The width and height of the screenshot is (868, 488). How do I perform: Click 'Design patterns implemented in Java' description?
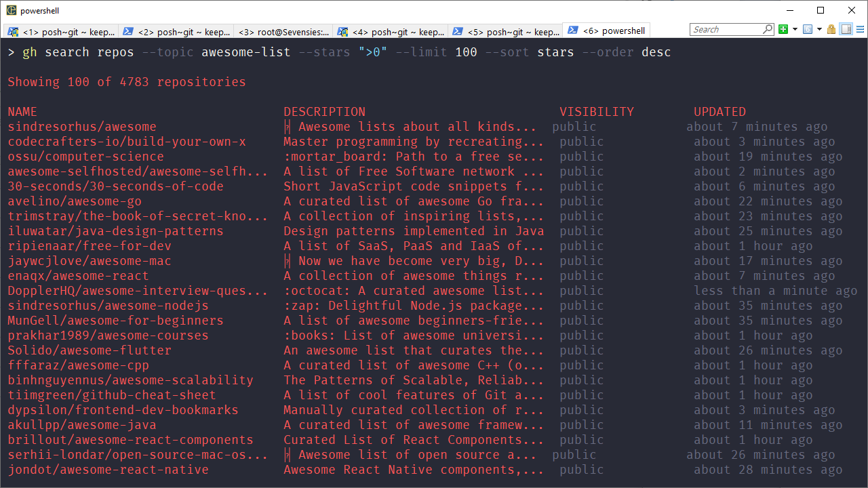[414, 231]
